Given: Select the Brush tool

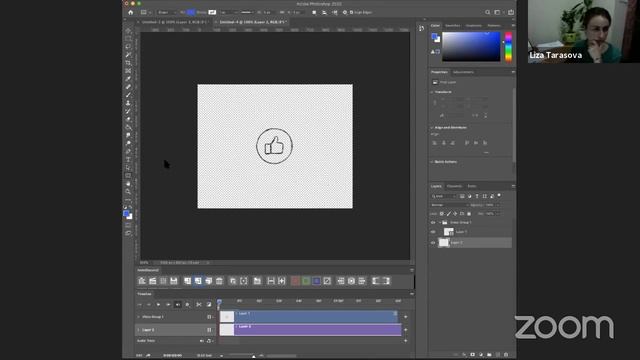Looking at the screenshot, I should (x=128, y=95).
